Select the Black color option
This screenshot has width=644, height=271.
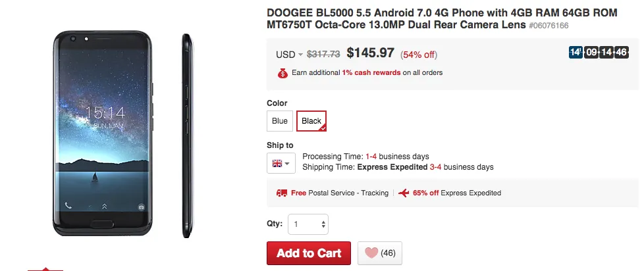(x=311, y=121)
